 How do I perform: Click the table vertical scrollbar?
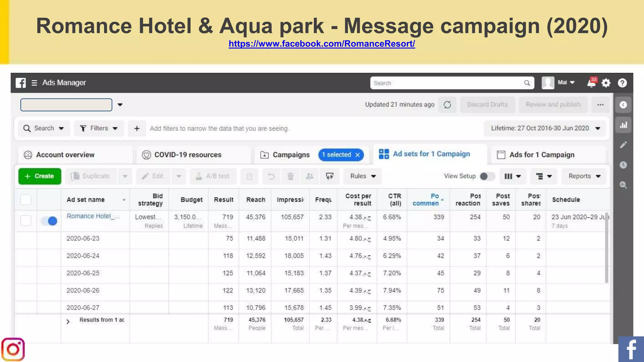[607, 248]
